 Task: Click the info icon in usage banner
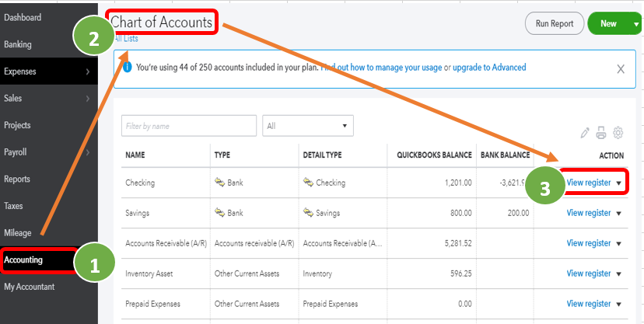pos(128,68)
